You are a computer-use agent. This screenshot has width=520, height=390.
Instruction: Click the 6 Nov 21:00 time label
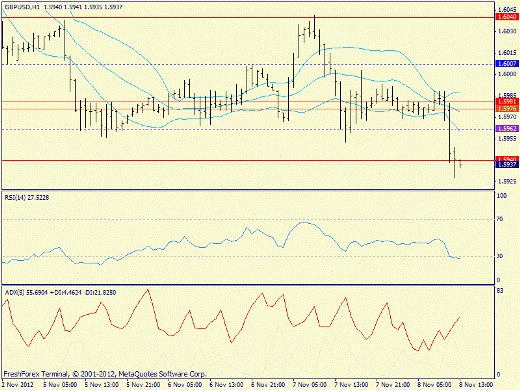268,384
